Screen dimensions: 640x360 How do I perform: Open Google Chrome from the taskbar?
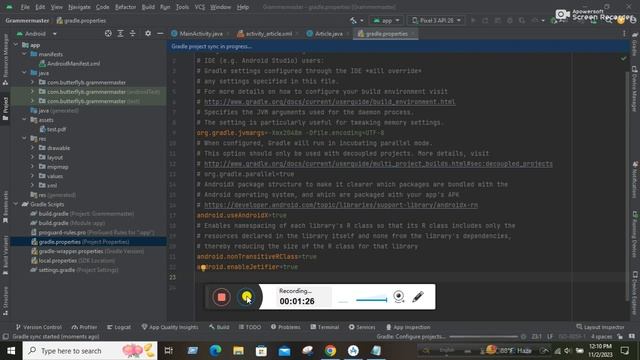pos(330,351)
